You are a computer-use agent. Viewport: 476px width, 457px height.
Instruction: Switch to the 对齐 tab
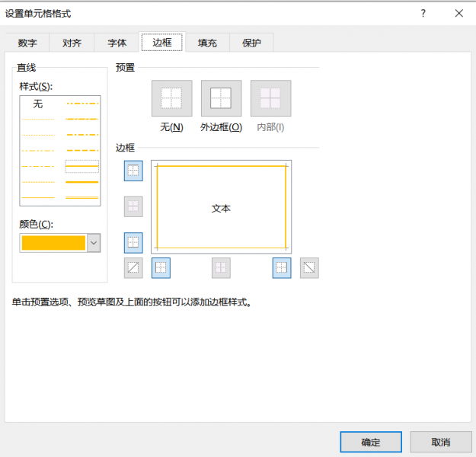coord(72,43)
